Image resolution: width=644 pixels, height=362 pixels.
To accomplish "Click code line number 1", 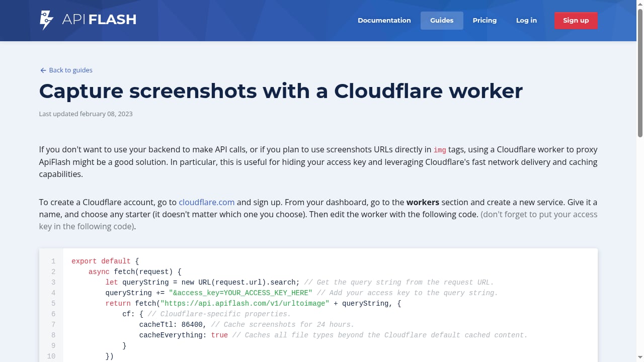I will pyautogui.click(x=53, y=261).
